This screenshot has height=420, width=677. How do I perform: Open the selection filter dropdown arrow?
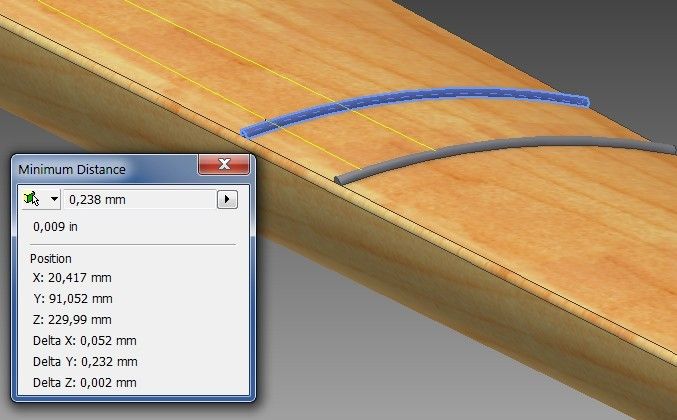[x=53, y=199]
